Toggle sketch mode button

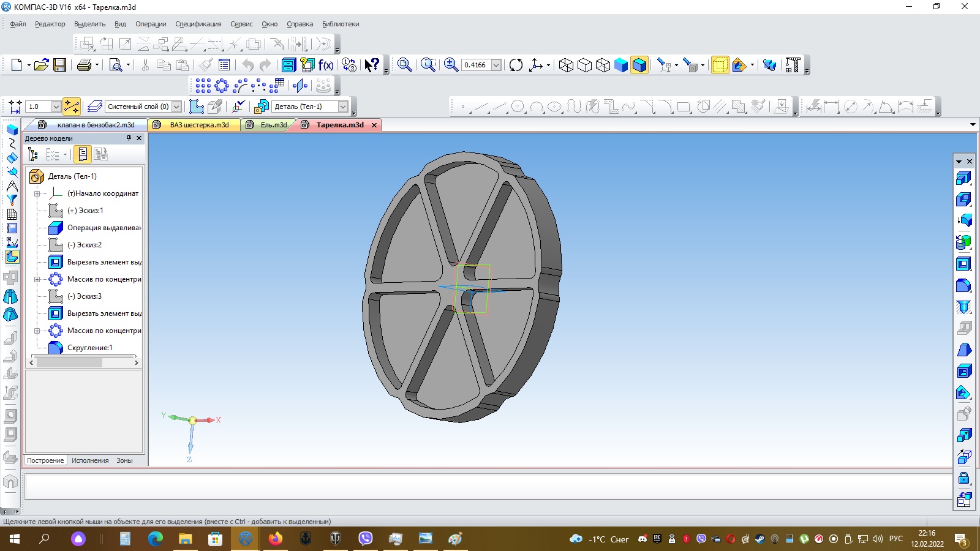pyautogui.click(x=197, y=107)
